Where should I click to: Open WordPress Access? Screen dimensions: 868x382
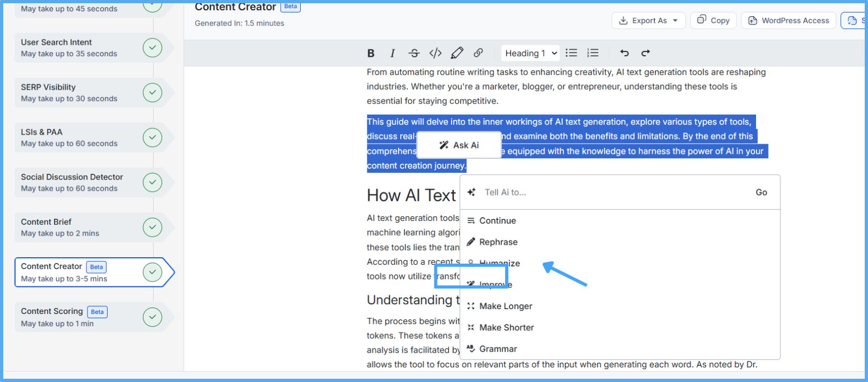pos(789,21)
